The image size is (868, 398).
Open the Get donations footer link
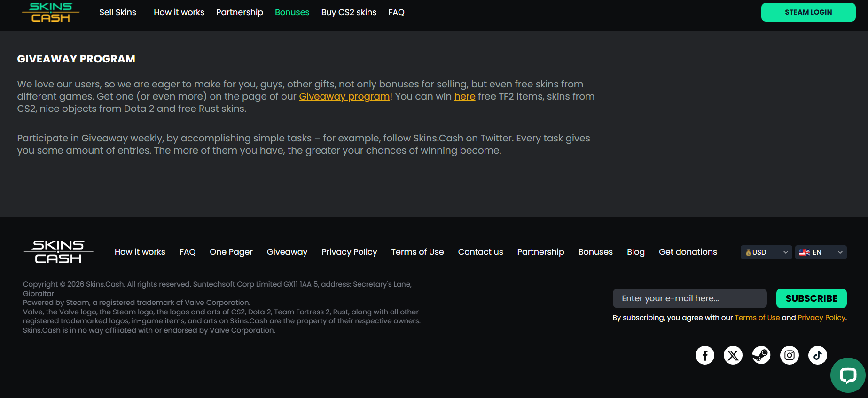[x=688, y=252]
